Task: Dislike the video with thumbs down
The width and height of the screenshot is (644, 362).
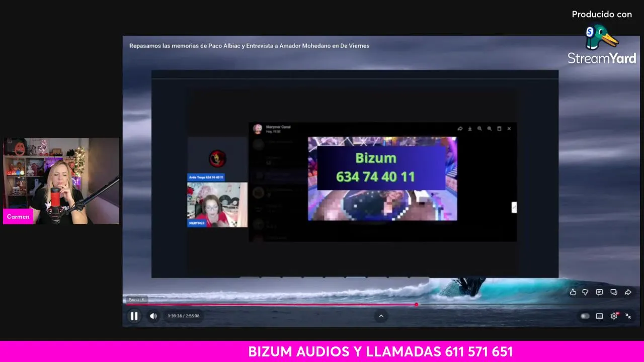Action: [586, 292]
